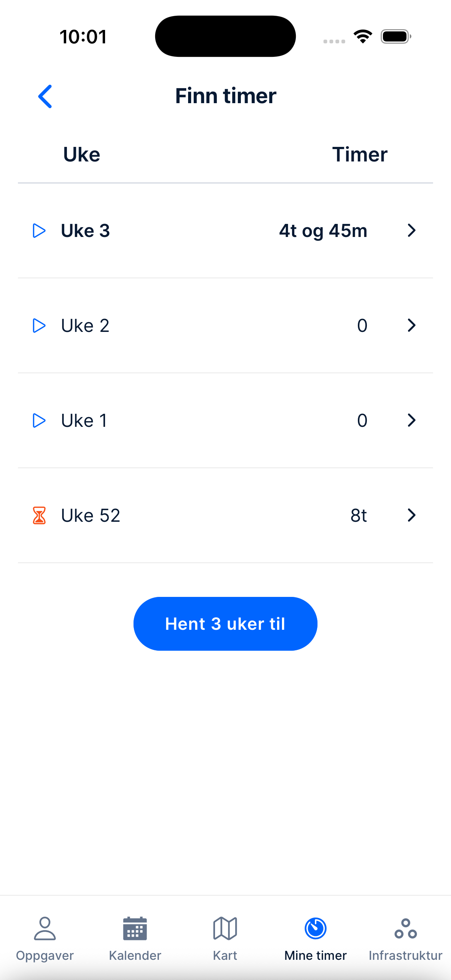Open the Oppgaver tab
This screenshot has width=451, height=980.
pyautogui.click(x=45, y=938)
